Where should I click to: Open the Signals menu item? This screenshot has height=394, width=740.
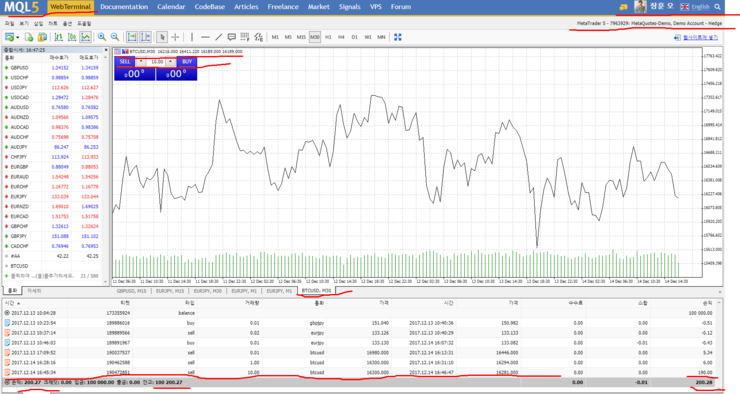pos(350,7)
